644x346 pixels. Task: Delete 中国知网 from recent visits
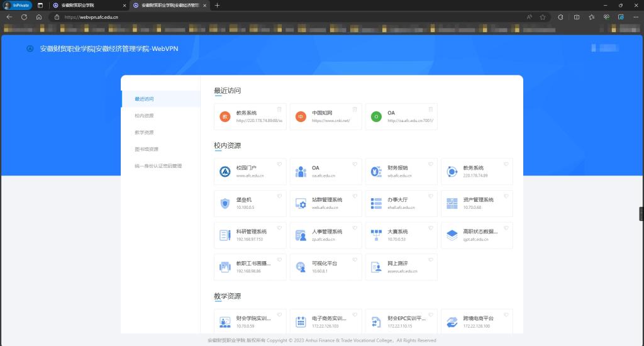pyautogui.click(x=355, y=109)
